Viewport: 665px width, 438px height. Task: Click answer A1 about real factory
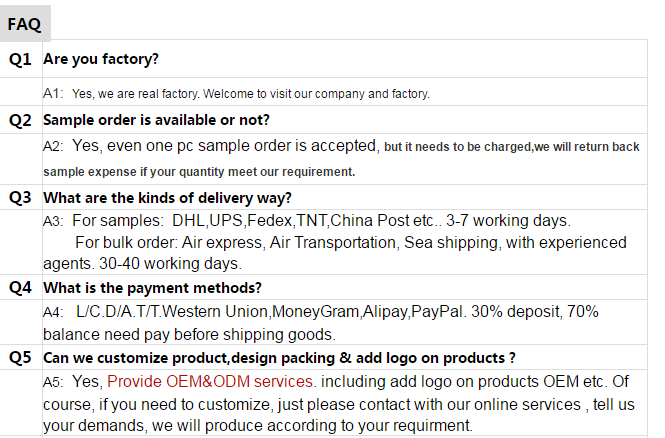[x=237, y=93]
